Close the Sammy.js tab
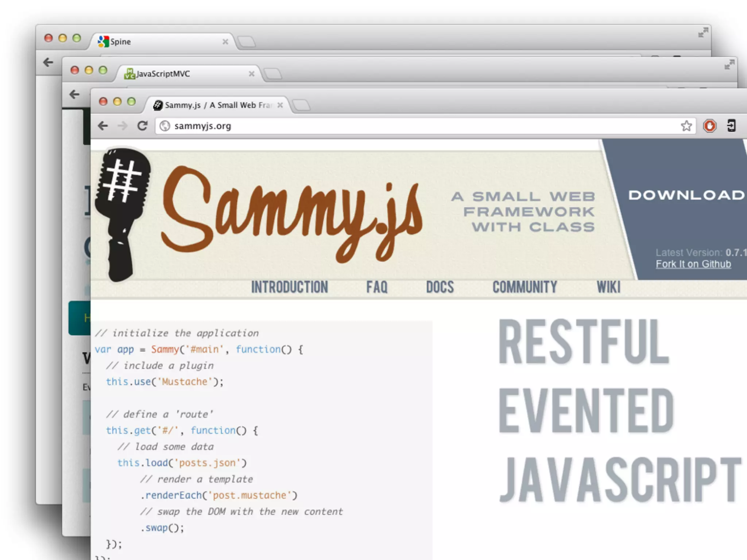This screenshot has width=747, height=560. (x=280, y=105)
